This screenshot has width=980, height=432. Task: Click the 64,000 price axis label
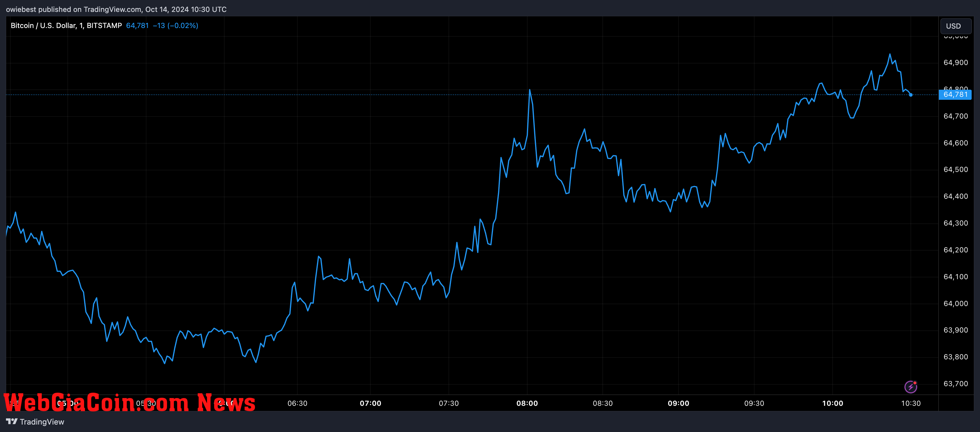click(956, 303)
